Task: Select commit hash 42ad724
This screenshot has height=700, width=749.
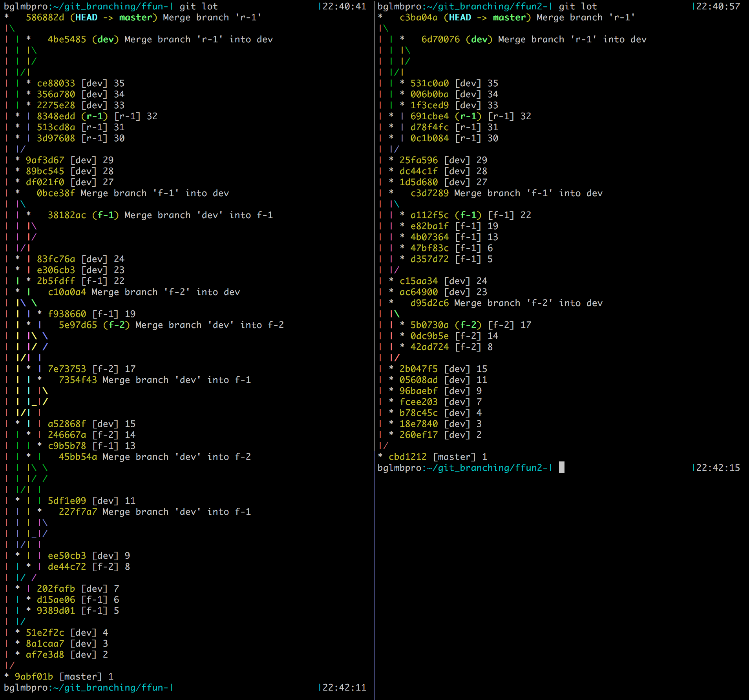Action: point(429,347)
